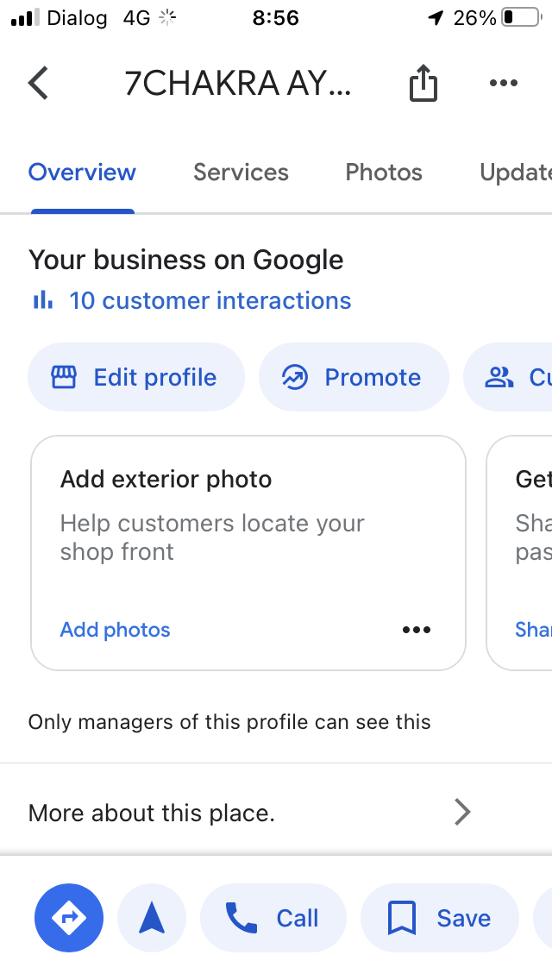Viewport: 552px width, 980px height.
Task: Tap the Promote button
Action: click(354, 377)
